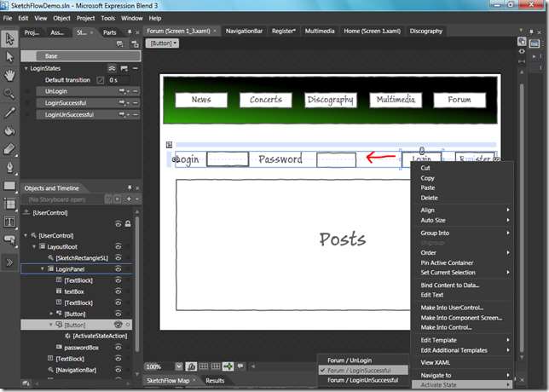Switch to the Discography document tab
The width and height of the screenshot is (549, 392).
click(x=425, y=31)
